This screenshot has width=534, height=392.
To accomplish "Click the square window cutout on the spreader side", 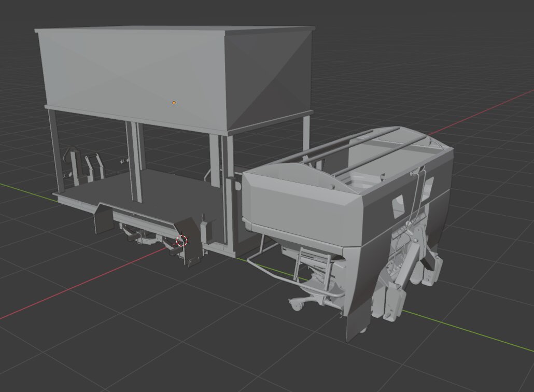I will (399, 206).
